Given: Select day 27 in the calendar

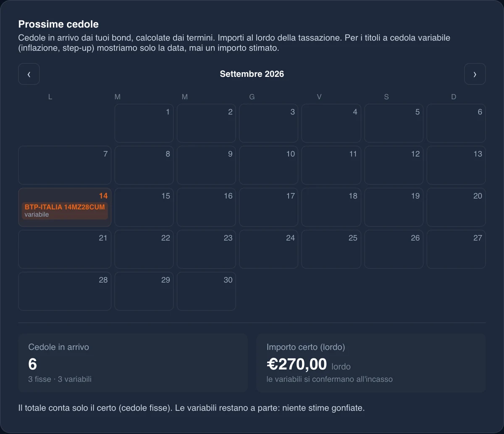Looking at the screenshot, I should 456,249.
